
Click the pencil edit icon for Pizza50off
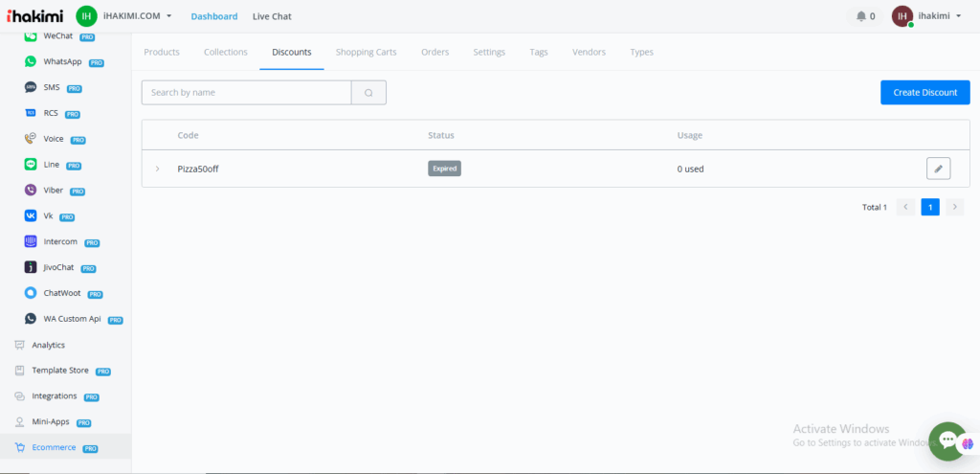pyautogui.click(x=938, y=169)
